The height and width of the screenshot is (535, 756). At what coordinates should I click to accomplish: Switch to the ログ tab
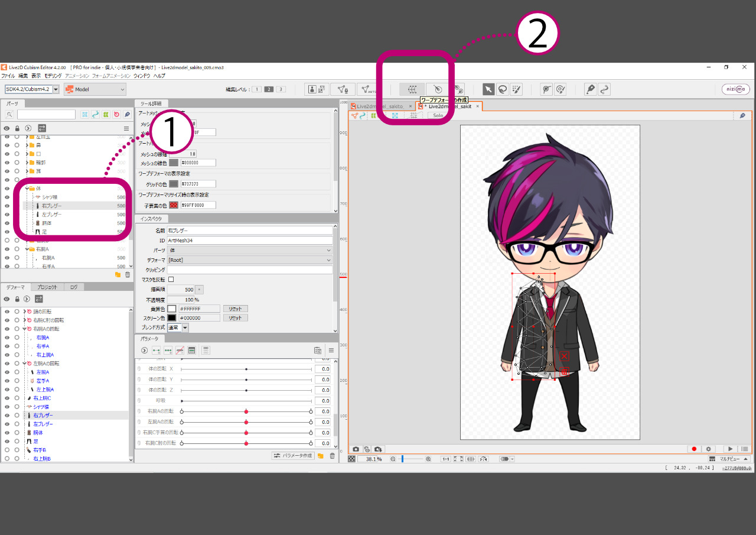74,287
